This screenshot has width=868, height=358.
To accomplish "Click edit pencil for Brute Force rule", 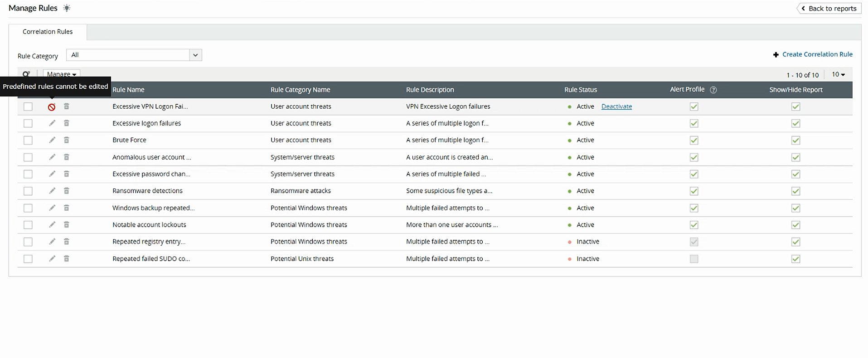I will click(x=52, y=140).
